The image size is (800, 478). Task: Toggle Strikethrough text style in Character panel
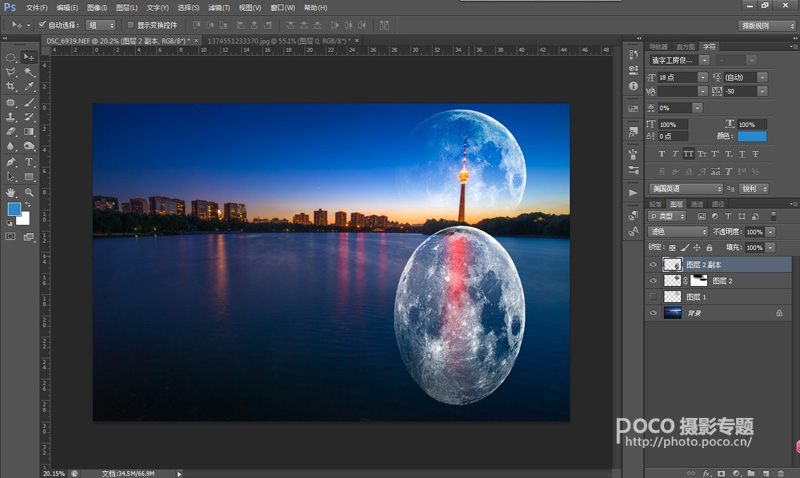point(756,154)
